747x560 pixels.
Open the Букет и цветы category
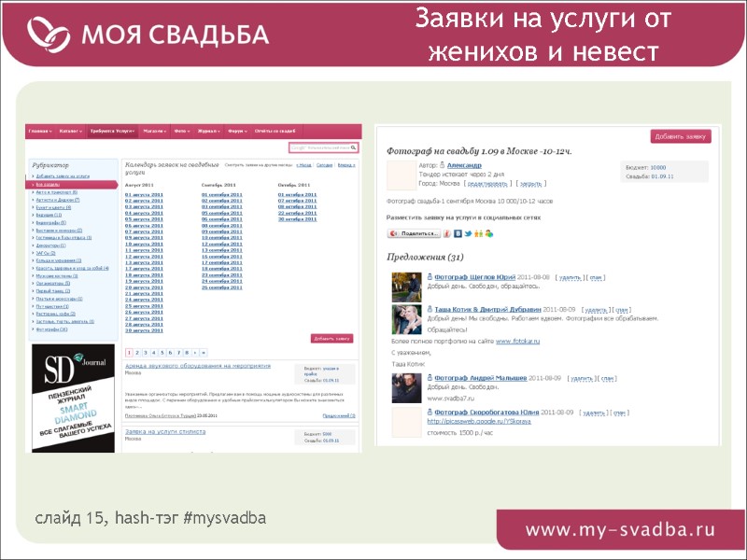pyautogui.click(x=53, y=207)
